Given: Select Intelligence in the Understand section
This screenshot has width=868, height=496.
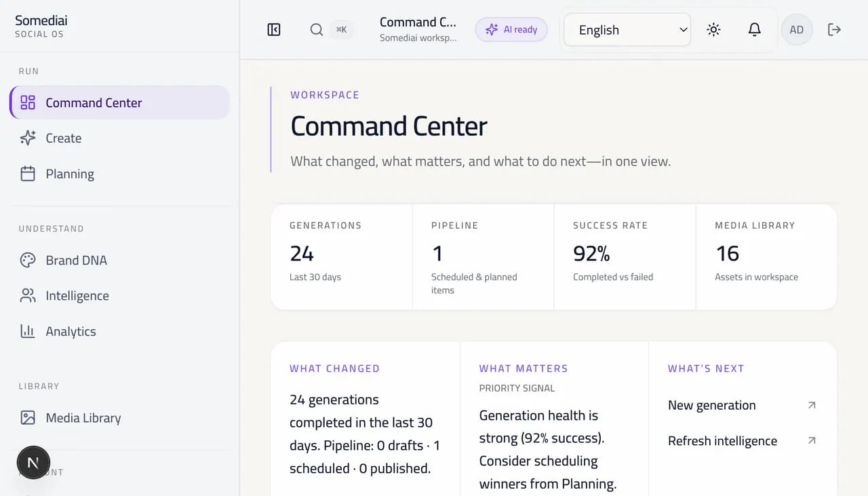Looking at the screenshot, I should click(x=77, y=295).
